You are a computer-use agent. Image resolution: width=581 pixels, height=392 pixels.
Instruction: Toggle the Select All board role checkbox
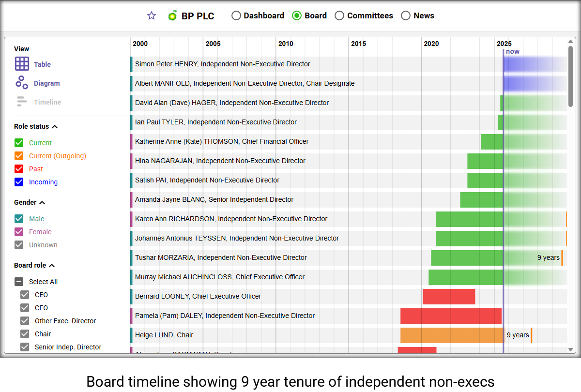tap(19, 282)
